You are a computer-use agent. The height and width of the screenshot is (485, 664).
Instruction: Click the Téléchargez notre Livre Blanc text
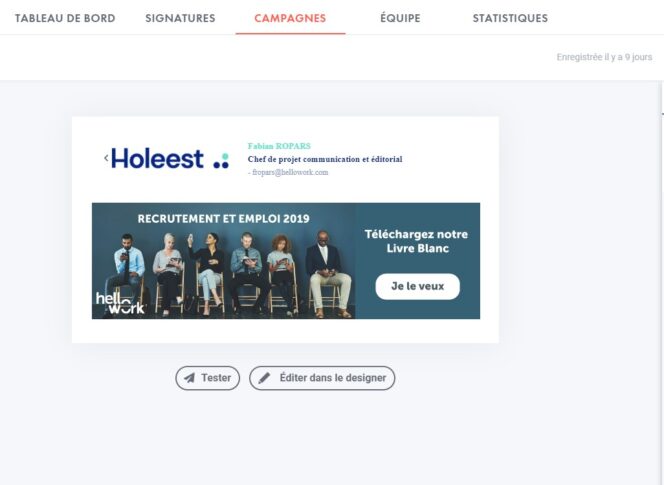click(x=416, y=241)
